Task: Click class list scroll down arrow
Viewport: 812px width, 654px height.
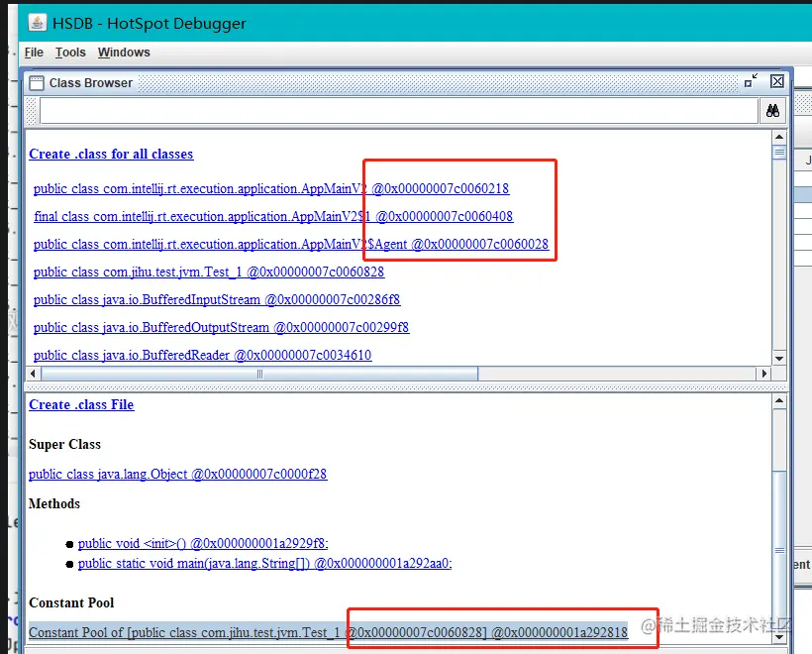Action: [779, 358]
